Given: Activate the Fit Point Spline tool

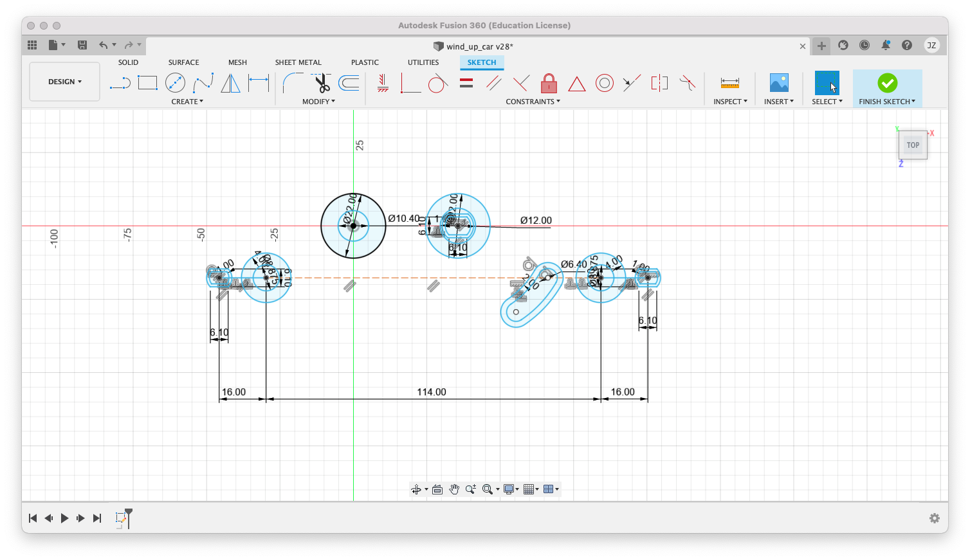Looking at the screenshot, I should pos(203,83).
